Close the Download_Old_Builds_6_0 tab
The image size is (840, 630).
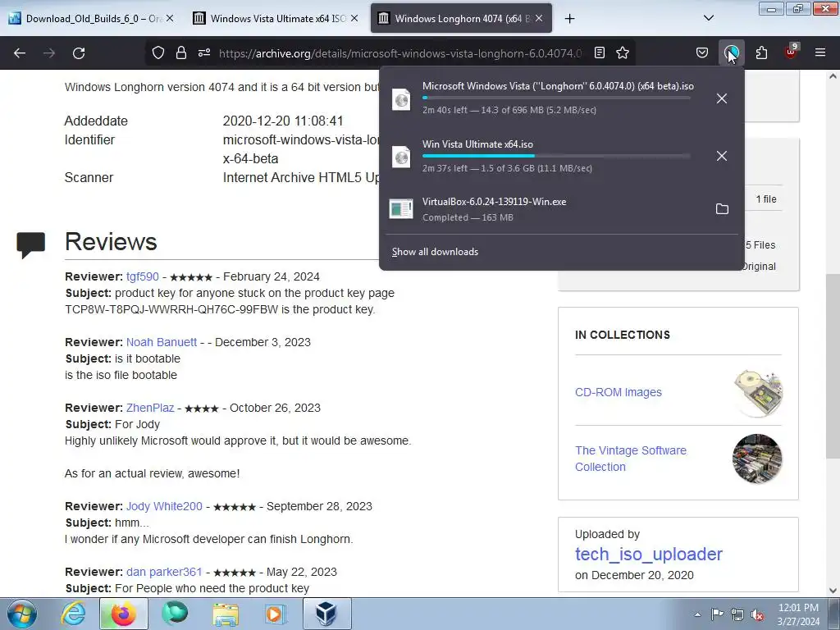pos(169,18)
